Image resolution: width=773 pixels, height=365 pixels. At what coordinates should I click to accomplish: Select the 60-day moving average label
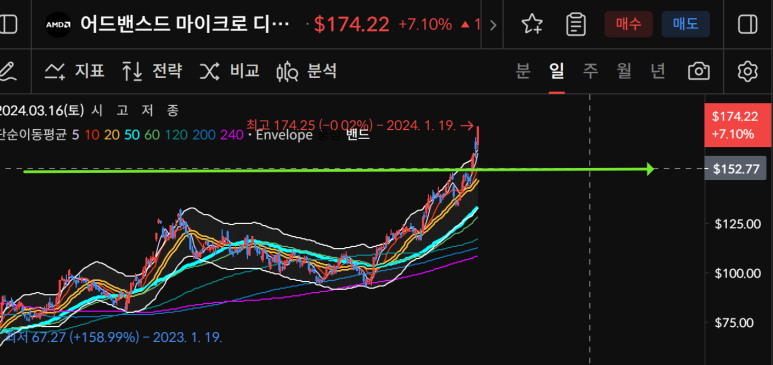tap(152, 135)
